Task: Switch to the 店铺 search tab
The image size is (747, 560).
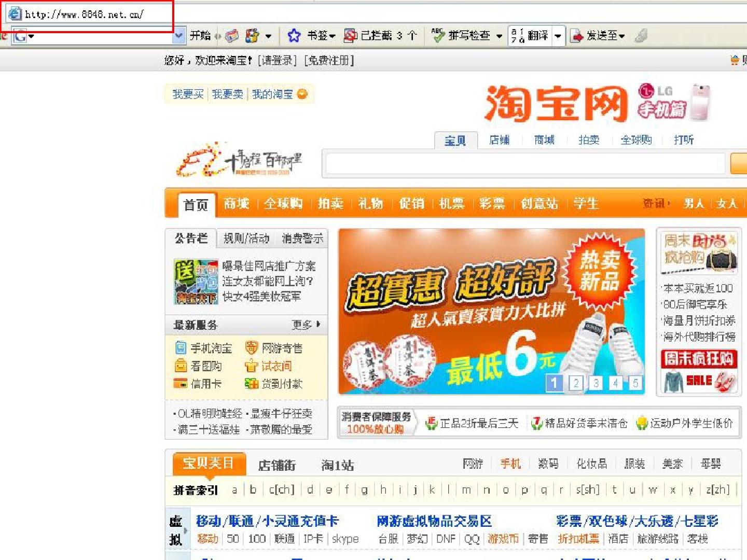Action: [x=499, y=140]
